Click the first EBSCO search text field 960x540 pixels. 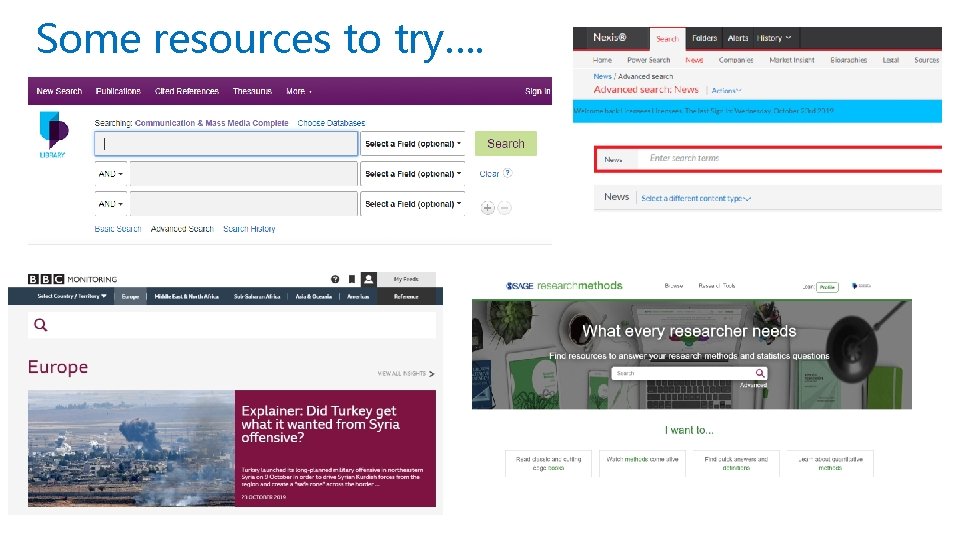(226, 144)
